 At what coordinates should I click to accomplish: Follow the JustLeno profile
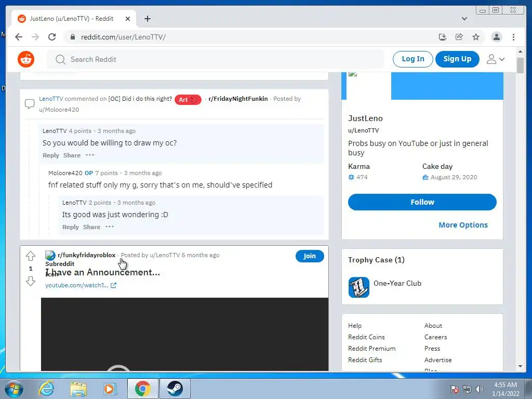tap(422, 202)
